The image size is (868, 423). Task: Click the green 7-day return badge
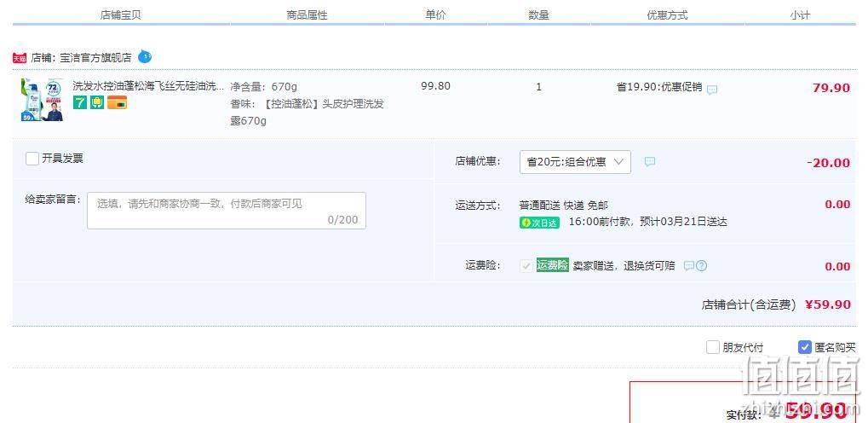(x=80, y=102)
